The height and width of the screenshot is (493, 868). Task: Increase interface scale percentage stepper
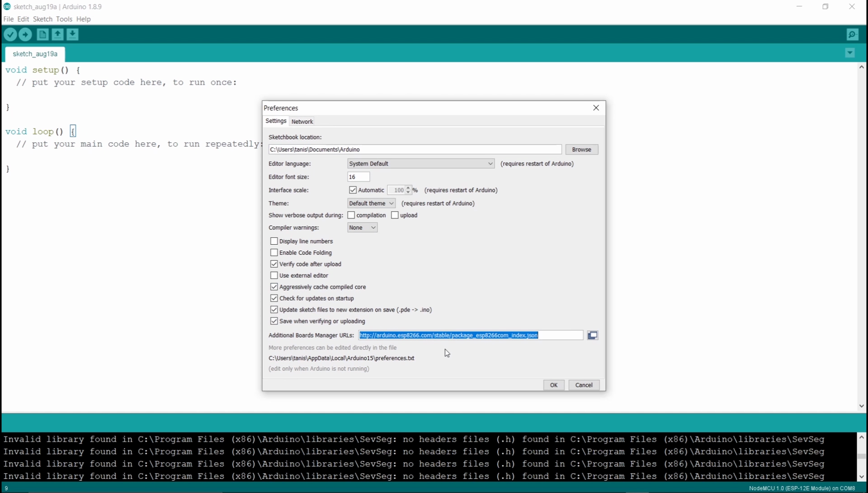[x=408, y=188]
